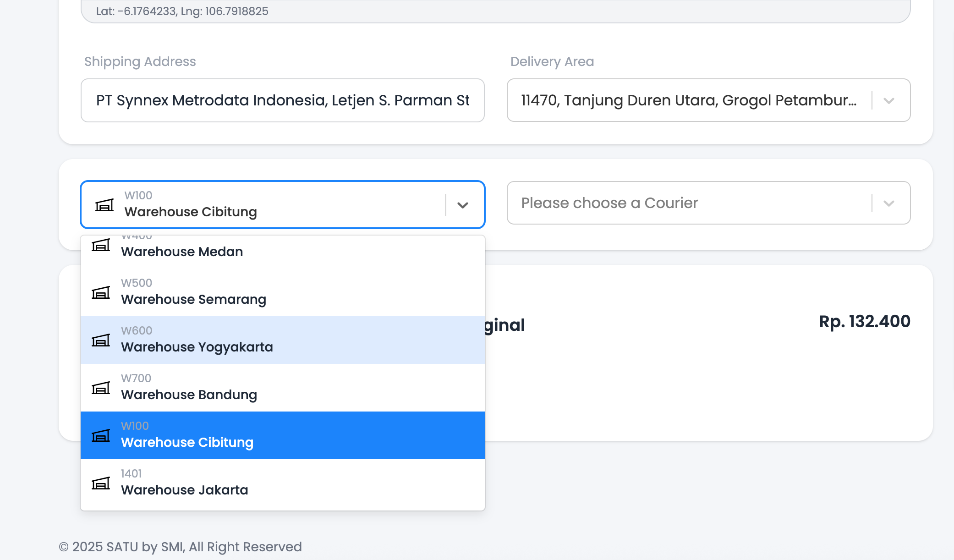Collapse the warehouse dropdown using its chevron

[463, 205]
